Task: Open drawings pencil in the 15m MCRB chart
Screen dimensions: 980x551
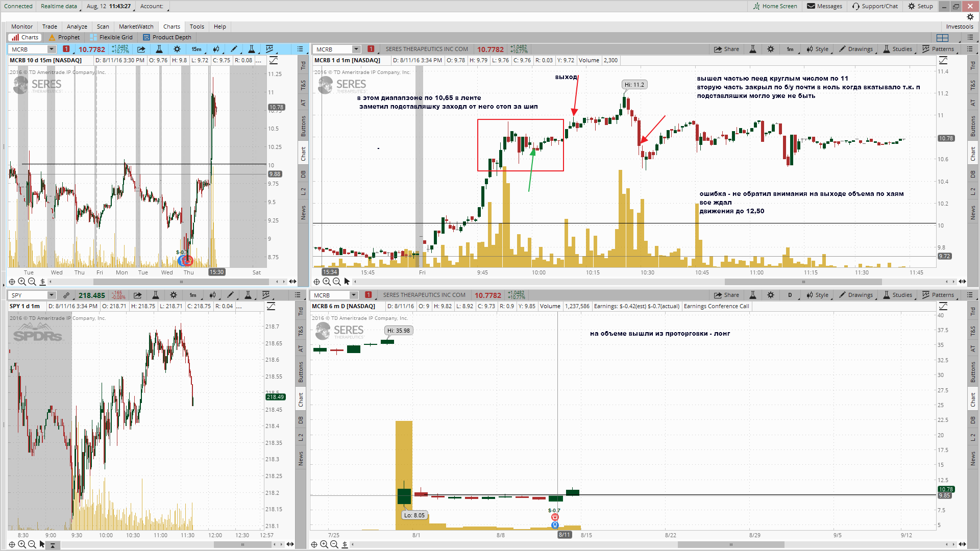Action: (x=234, y=49)
